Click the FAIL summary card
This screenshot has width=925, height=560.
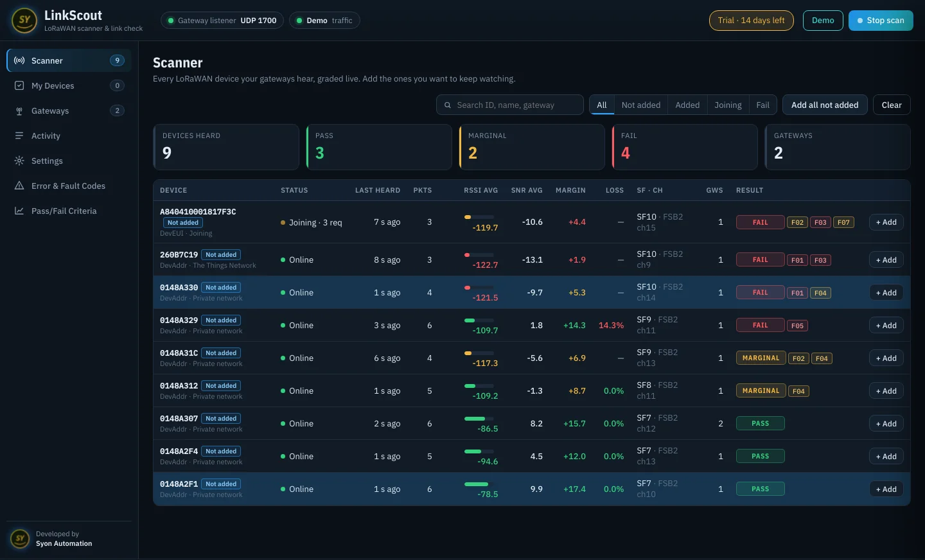(x=685, y=147)
